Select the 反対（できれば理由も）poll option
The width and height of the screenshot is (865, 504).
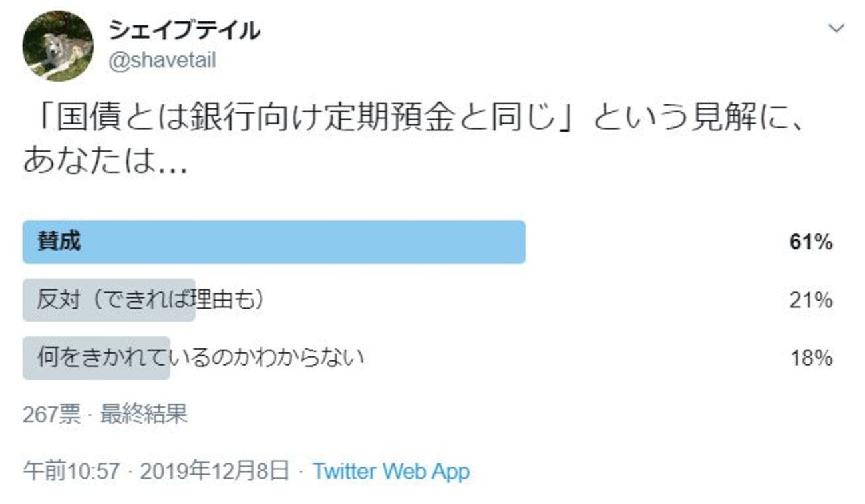151,300
